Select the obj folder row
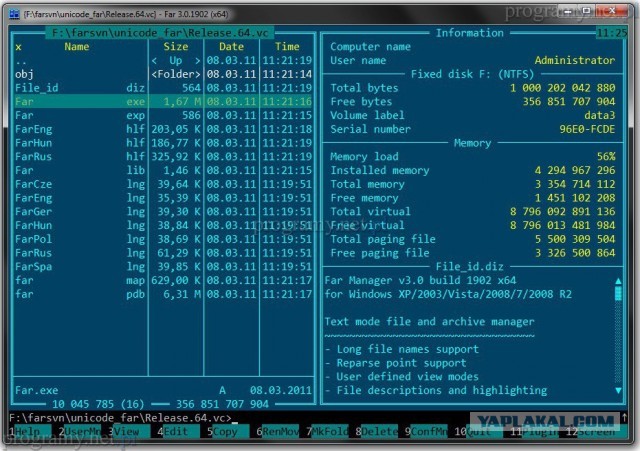The height and width of the screenshot is (451, 640). tap(163, 74)
